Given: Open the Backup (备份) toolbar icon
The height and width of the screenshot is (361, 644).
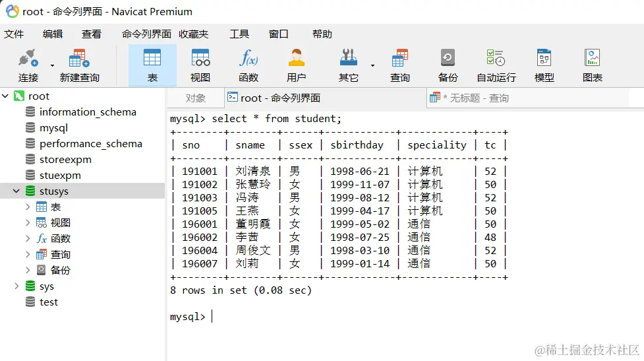Looking at the screenshot, I should click(x=448, y=58).
